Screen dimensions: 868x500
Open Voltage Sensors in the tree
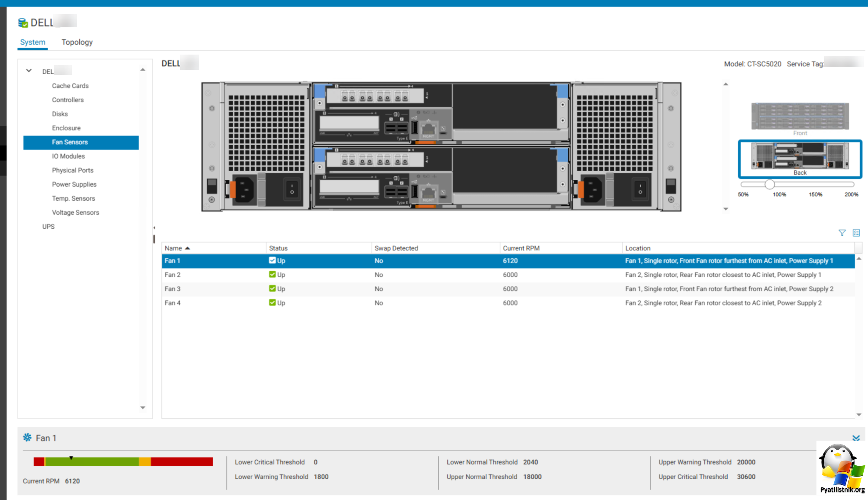[75, 212]
